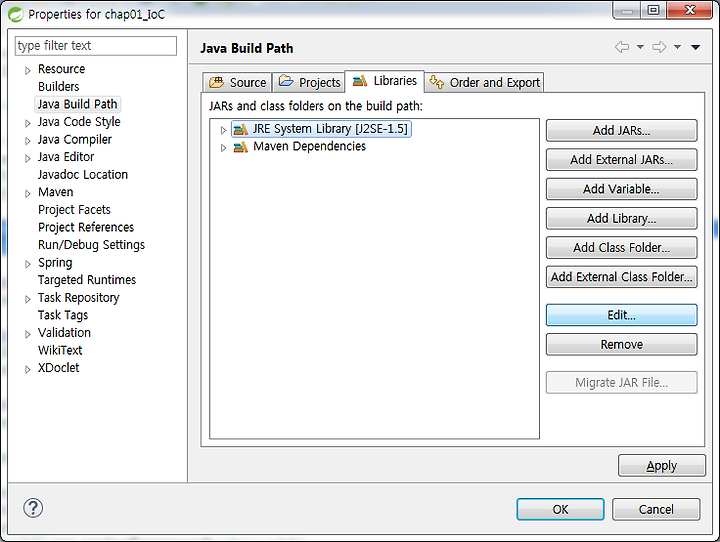The image size is (720, 542).
Task: Click the help question mark icon
Action: (33, 508)
